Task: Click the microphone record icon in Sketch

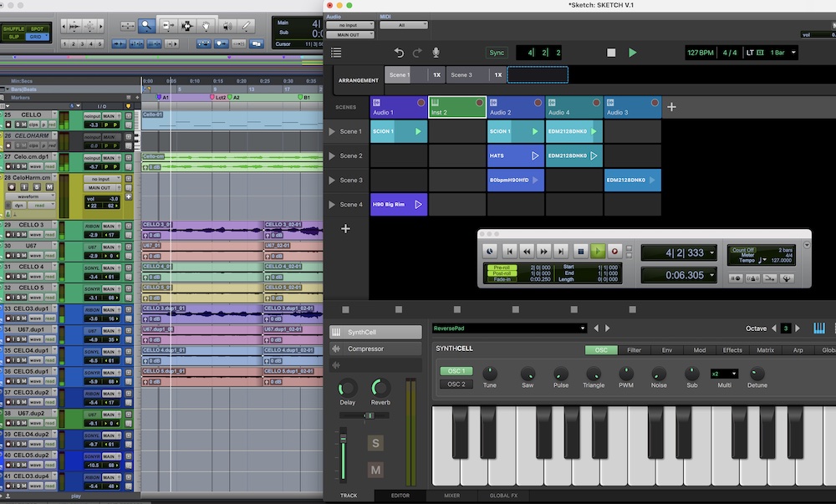Action: [436, 52]
